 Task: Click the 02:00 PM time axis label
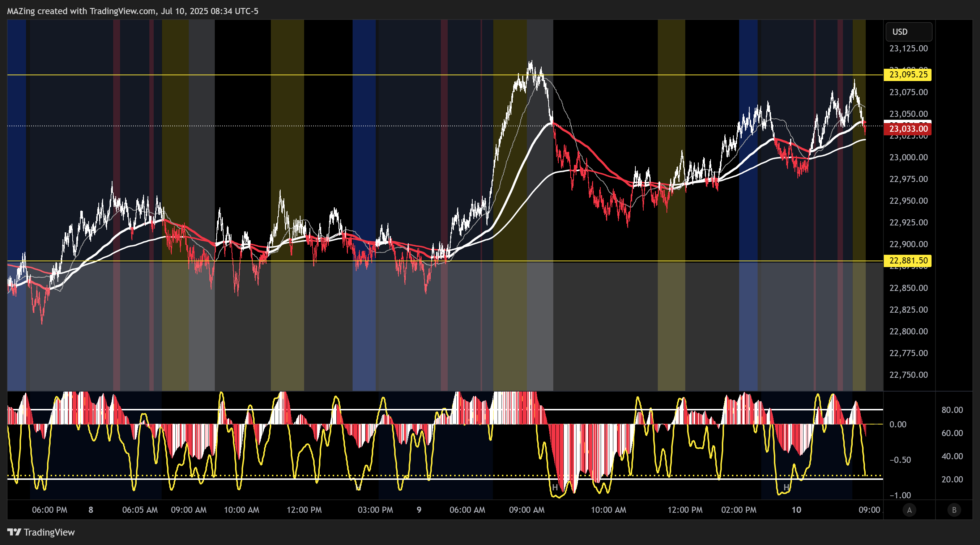tap(739, 510)
